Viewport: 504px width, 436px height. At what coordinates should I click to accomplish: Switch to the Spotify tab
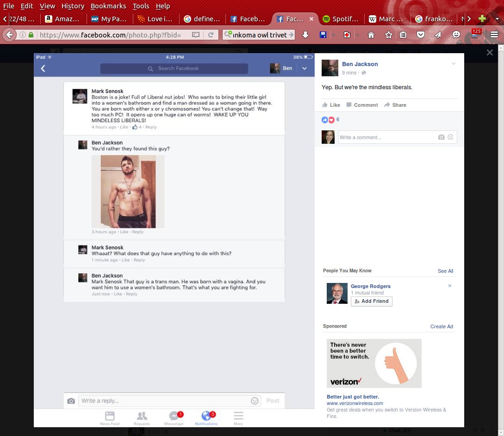[x=340, y=19]
